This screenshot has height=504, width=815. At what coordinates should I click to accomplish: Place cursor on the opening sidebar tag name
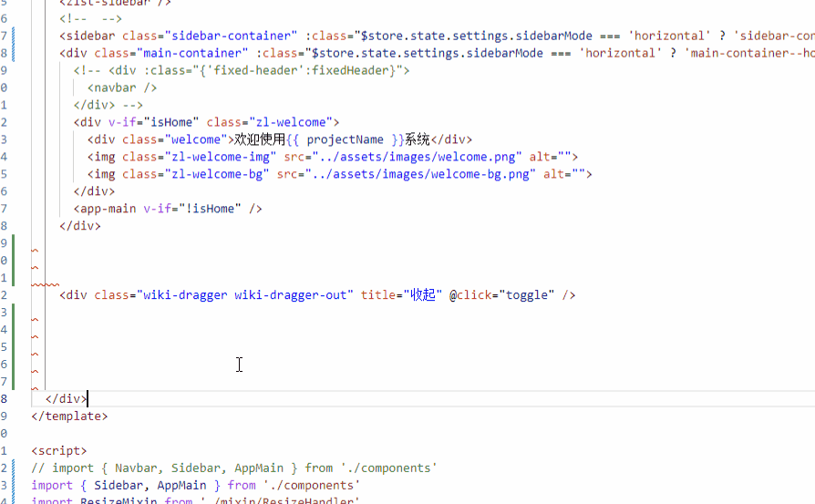[90, 36]
